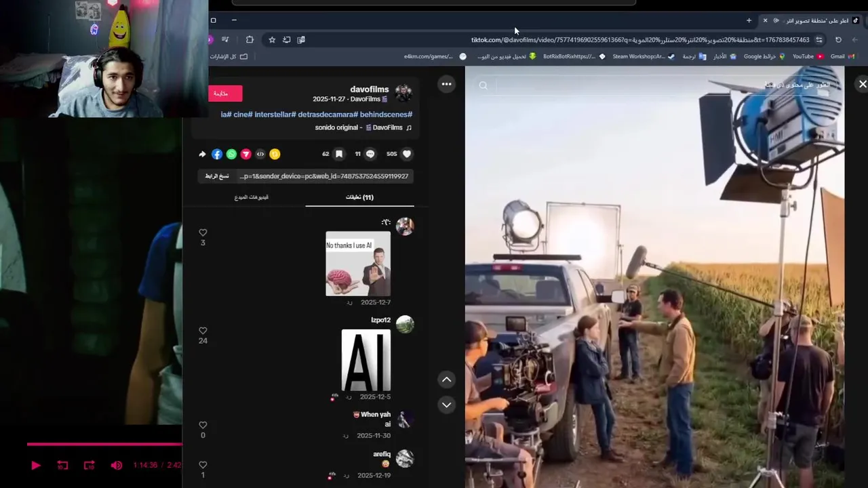Open the 'sonido original - DavoFilms' sound link
Screen dimensions: 868x488
(x=363, y=127)
